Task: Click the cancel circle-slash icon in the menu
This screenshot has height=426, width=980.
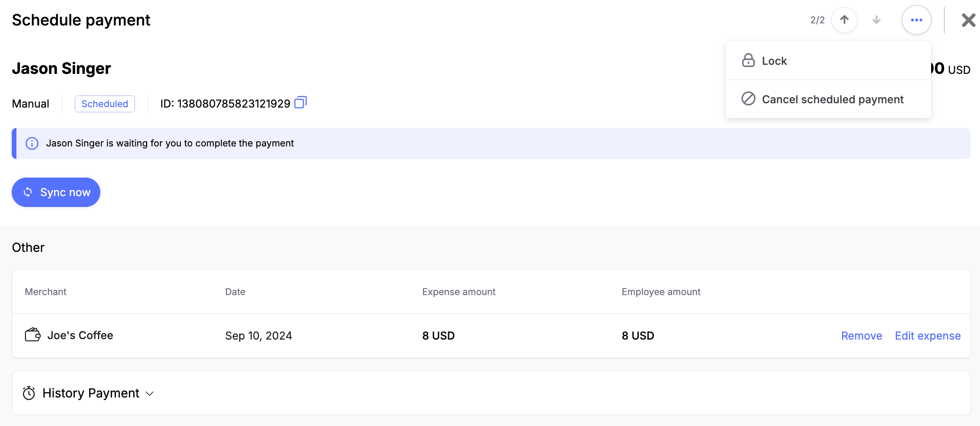Action: [x=748, y=99]
